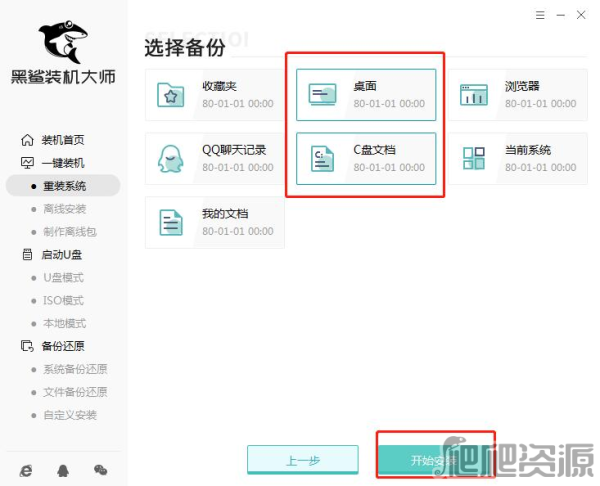
Task: Open the QQ icon at sidebar bottom
Action: pyautogui.click(x=63, y=471)
